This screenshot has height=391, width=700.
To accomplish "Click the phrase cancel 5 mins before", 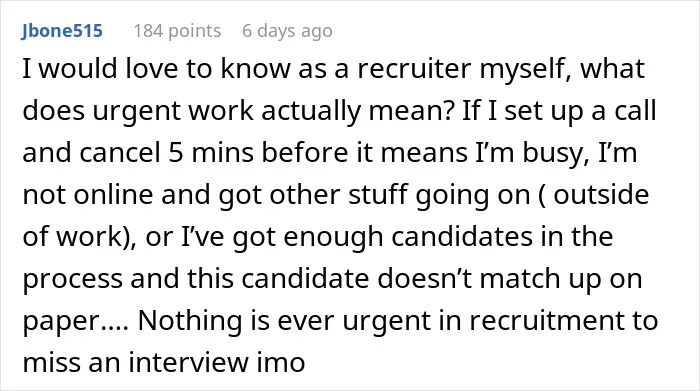I will 214,153.
